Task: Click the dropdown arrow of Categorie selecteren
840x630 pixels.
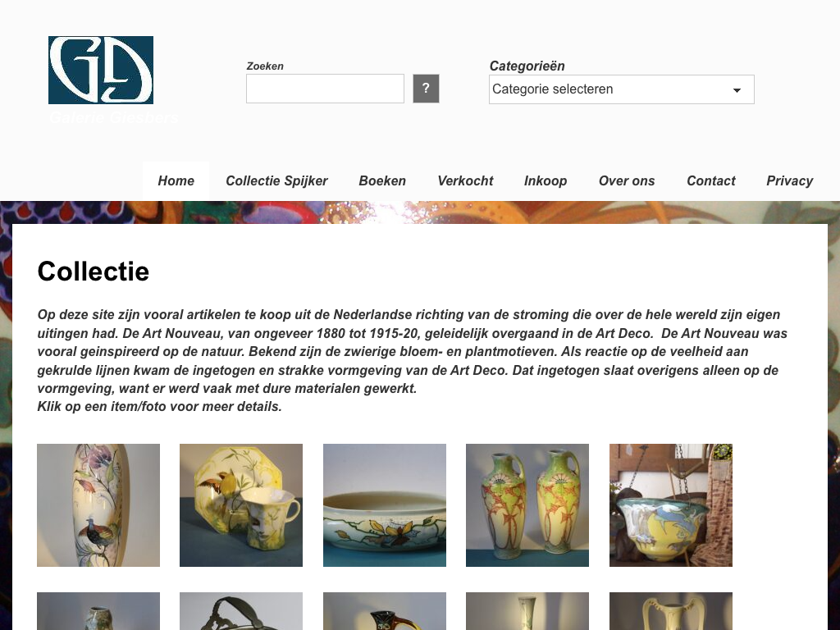Action: pyautogui.click(x=737, y=90)
